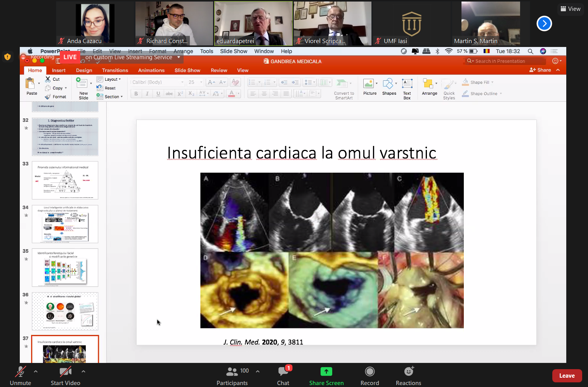Open Zoom Reactions
This screenshot has height=387, width=588.
pyautogui.click(x=408, y=376)
